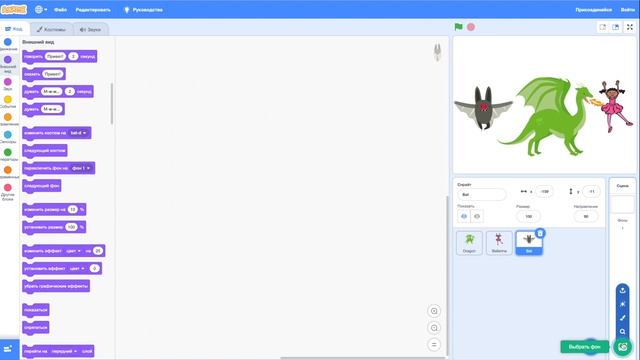Select the Внешний вид blocks category
Screen dimensions: 640x360
(8, 64)
